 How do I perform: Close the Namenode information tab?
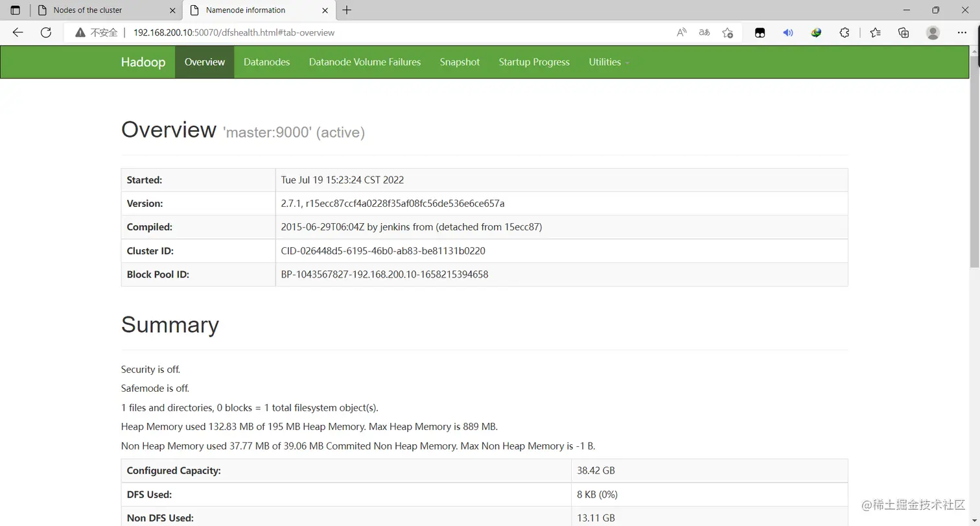[327, 10]
